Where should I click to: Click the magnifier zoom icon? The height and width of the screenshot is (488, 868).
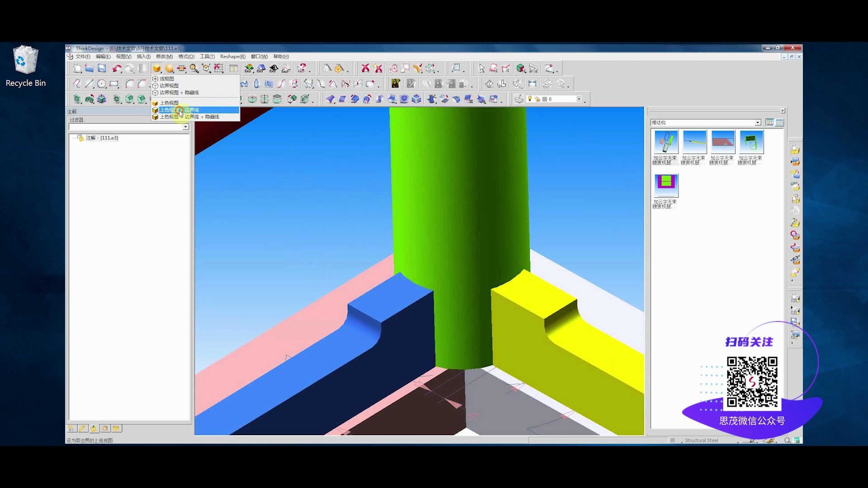coord(194,68)
